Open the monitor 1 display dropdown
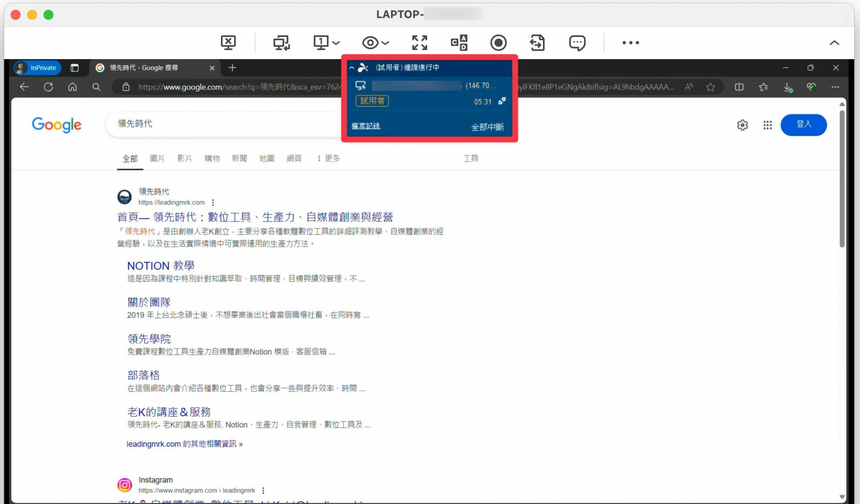 (325, 42)
